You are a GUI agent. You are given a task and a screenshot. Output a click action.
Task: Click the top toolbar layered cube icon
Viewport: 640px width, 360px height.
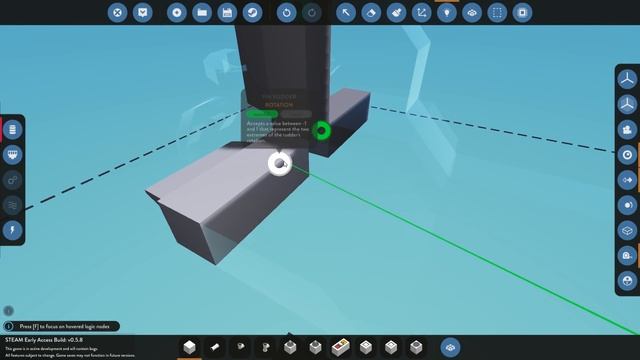coord(472,13)
